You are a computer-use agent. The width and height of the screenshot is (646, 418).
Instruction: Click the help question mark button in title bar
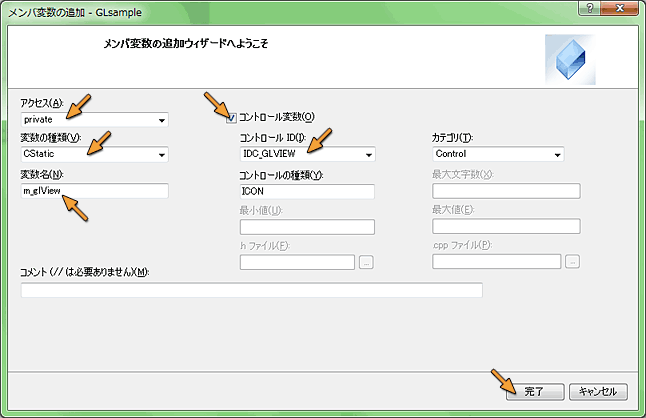click(590, 8)
